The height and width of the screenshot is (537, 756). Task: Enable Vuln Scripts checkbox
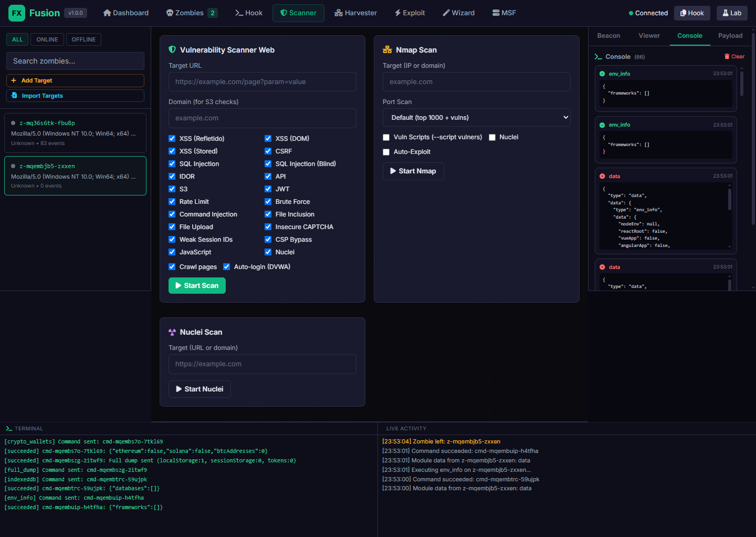[x=386, y=138]
